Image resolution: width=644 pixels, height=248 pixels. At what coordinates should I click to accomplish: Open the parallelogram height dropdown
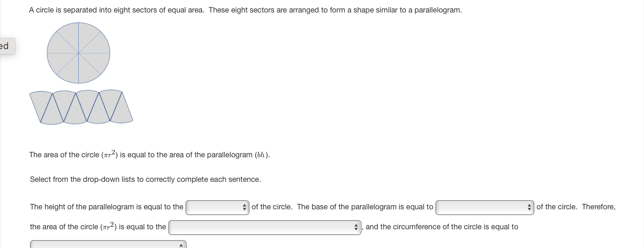pos(217,207)
